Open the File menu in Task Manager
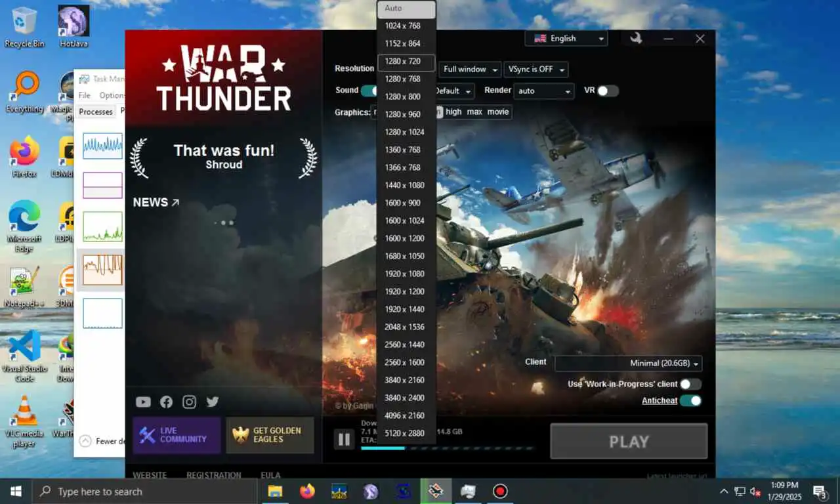Image resolution: width=840 pixels, height=504 pixels. pos(85,95)
